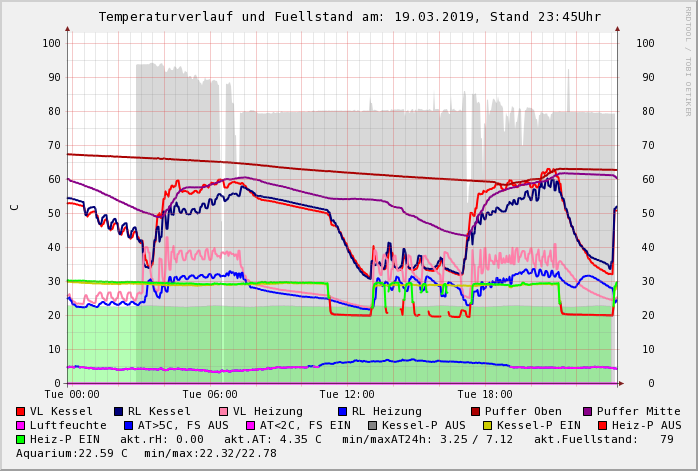Click the left y-axis 50 label
Viewport: 698px width, 471px height.
tap(54, 213)
